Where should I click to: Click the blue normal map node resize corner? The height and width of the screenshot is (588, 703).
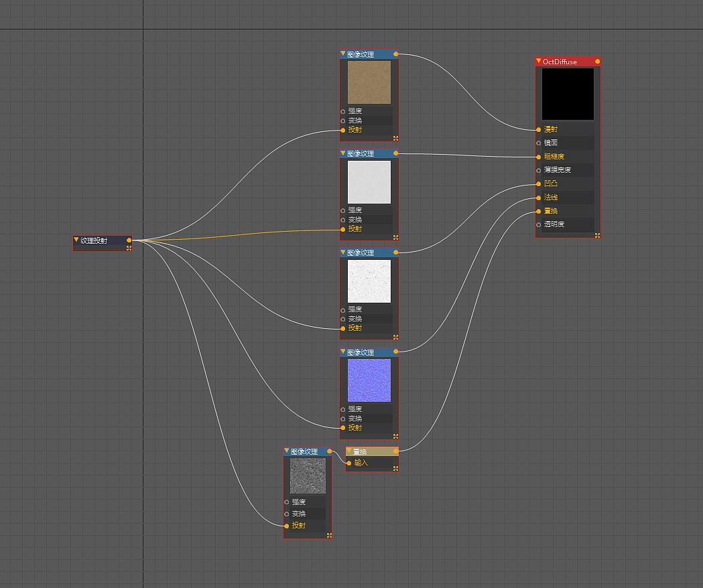(x=395, y=436)
